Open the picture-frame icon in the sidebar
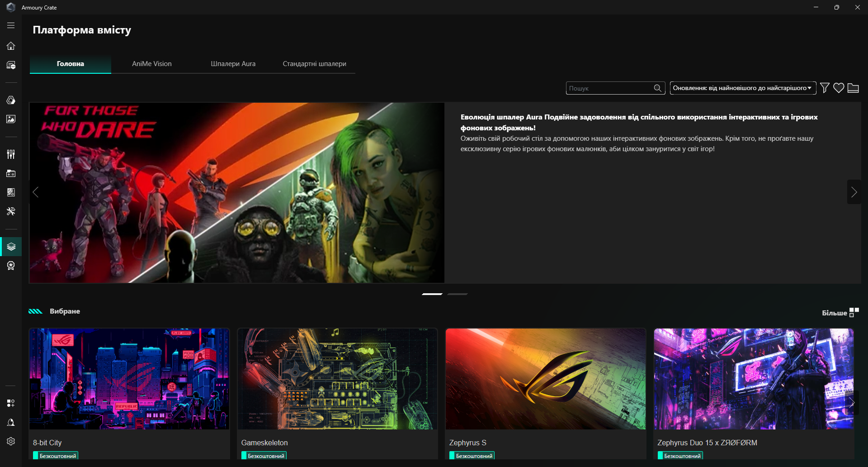This screenshot has width=868, height=467. (x=11, y=119)
